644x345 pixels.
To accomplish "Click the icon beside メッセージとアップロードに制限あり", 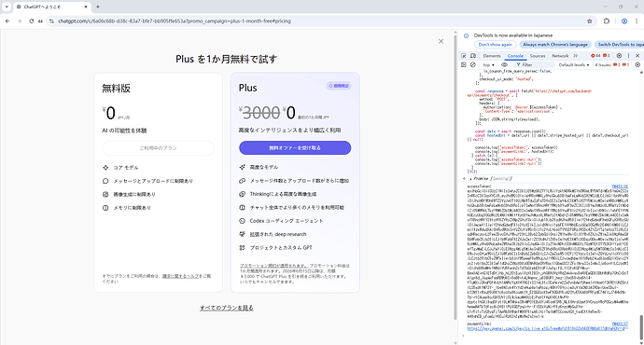I will (105, 181).
